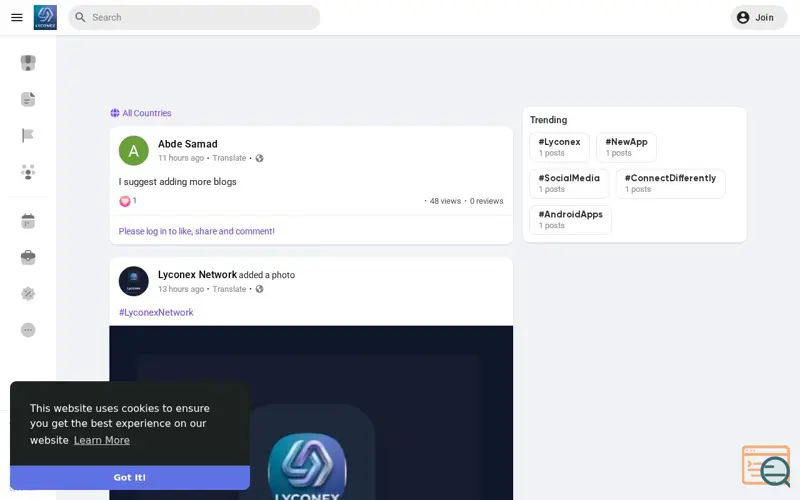Open trending tag #SocialMedia

[569, 183]
